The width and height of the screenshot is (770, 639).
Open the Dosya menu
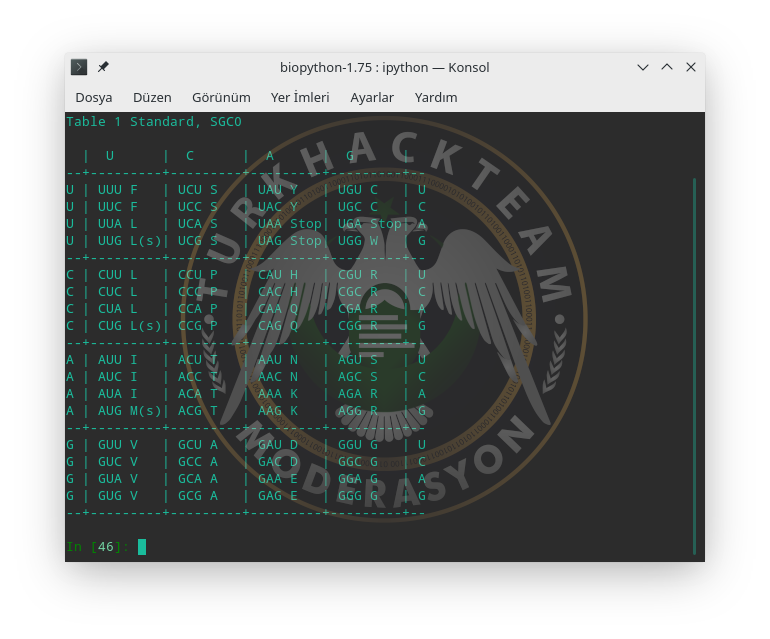[x=94, y=97]
